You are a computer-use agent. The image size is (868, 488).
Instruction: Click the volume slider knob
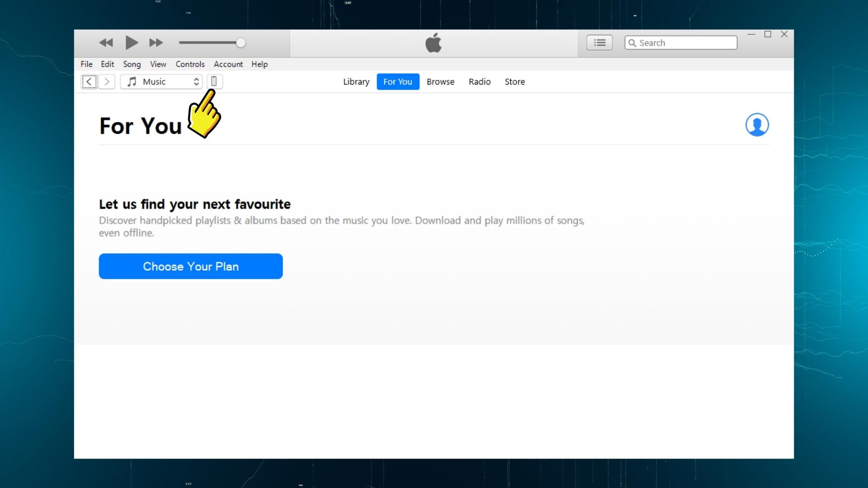point(241,43)
